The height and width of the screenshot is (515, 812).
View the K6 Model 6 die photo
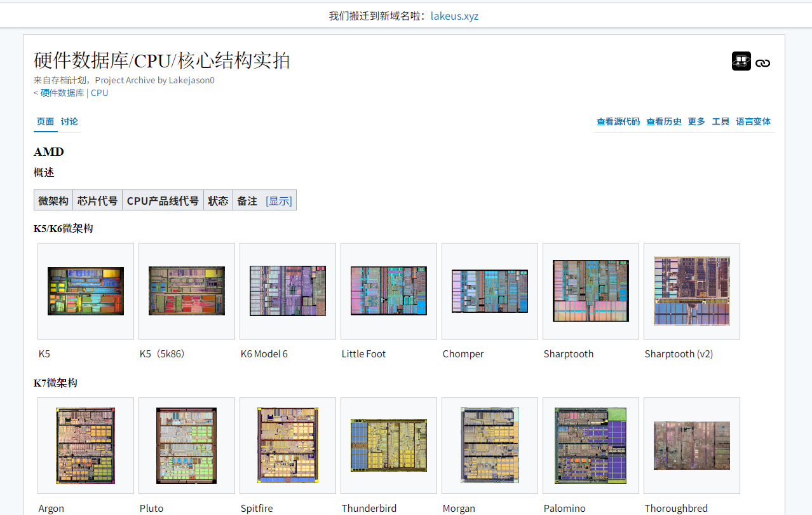[x=287, y=291]
